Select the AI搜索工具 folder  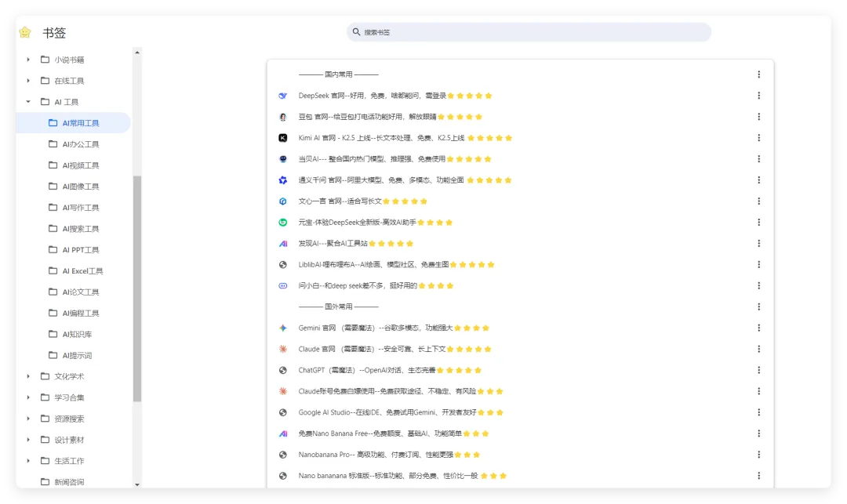coord(74,228)
